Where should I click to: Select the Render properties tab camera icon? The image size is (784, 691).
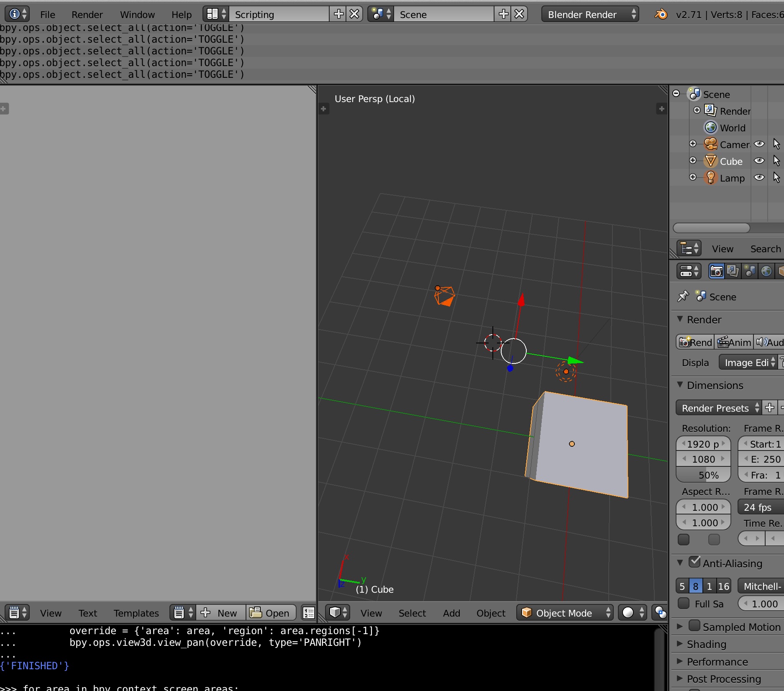click(716, 271)
